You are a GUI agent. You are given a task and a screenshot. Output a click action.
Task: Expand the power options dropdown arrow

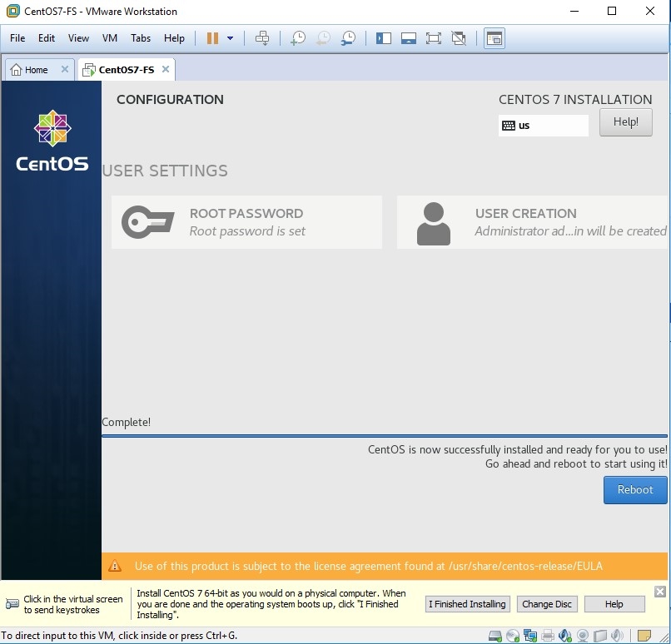click(231, 38)
